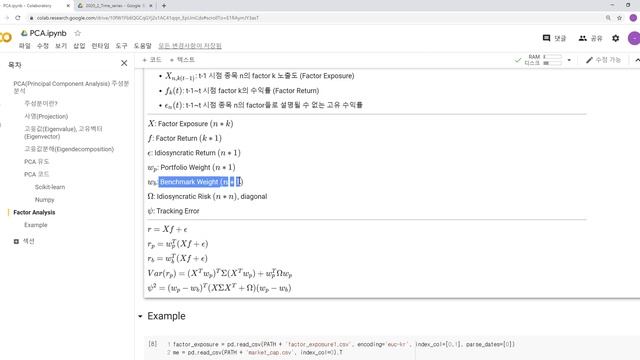640x360 pixels.
Task: Click the section add icon in sidebar
Action: (x=16, y=241)
